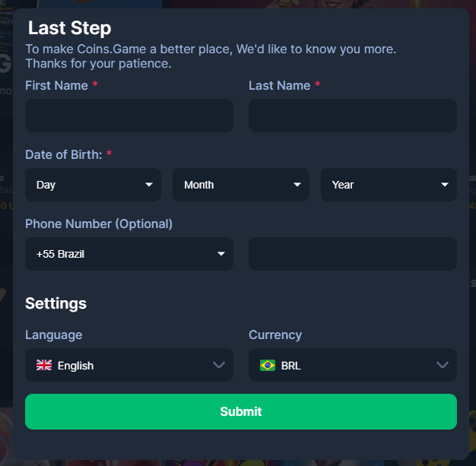The image size is (476, 466).
Task: Click the UK flag icon in Language
Action: [x=44, y=366]
